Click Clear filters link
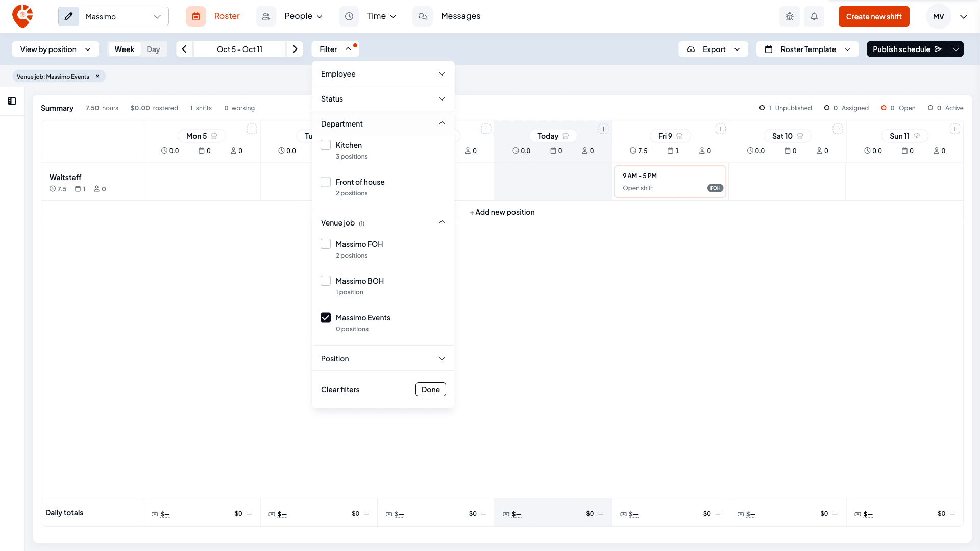The width and height of the screenshot is (980, 551). point(340,389)
